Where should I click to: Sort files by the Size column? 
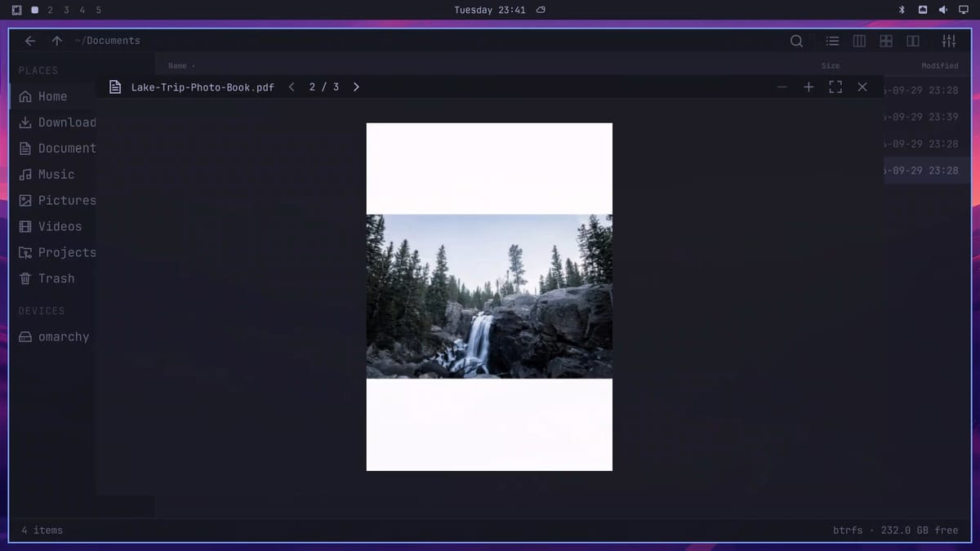(x=831, y=65)
